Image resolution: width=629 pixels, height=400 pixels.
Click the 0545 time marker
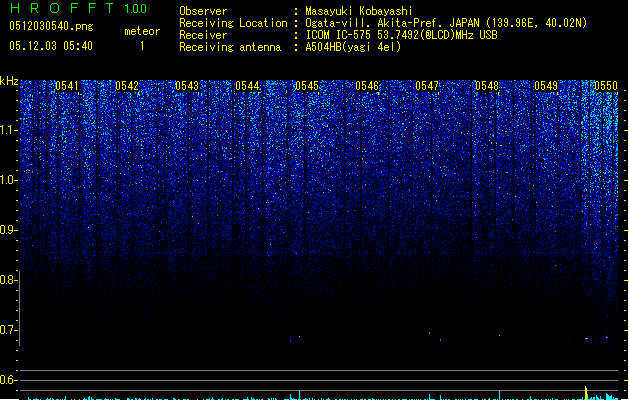click(x=307, y=86)
